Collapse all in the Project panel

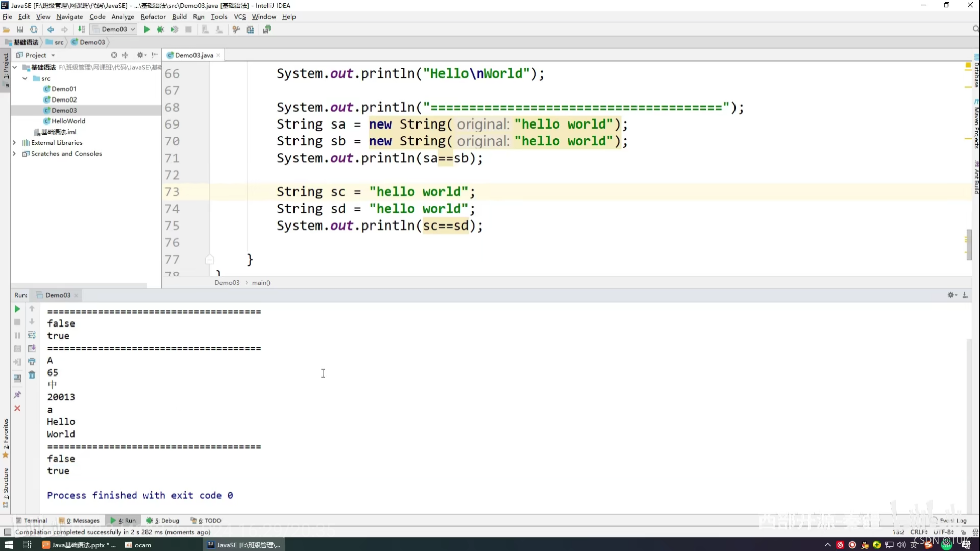(x=125, y=55)
